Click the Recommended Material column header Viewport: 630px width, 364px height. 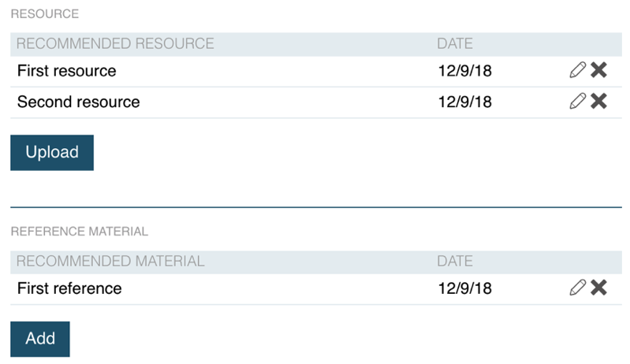tap(110, 261)
